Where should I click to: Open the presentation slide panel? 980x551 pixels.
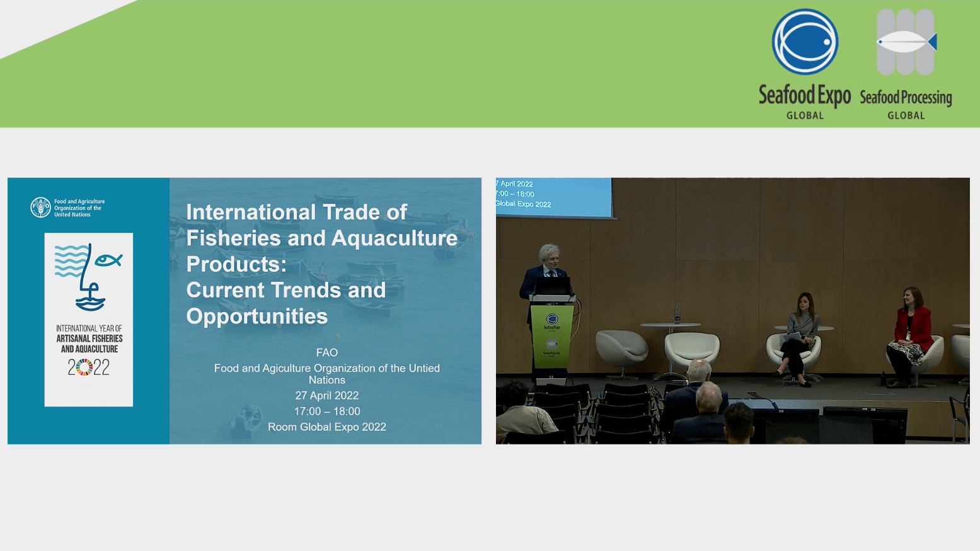coord(245,311)
